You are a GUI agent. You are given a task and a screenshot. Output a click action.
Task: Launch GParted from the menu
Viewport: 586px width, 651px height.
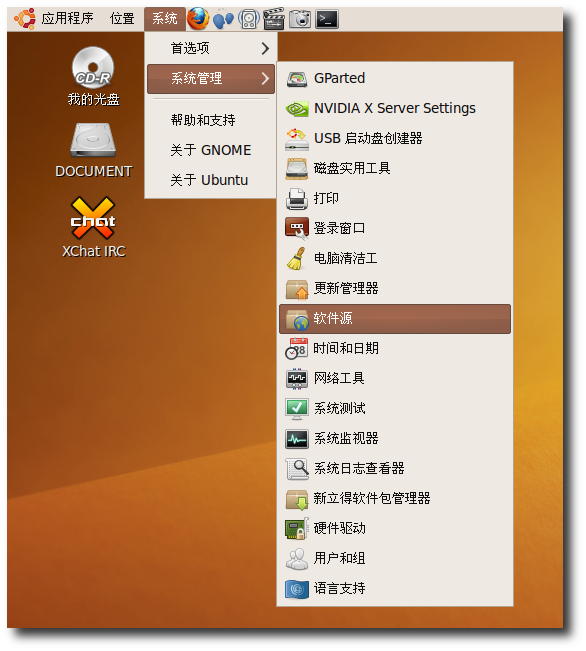[395, 78]
